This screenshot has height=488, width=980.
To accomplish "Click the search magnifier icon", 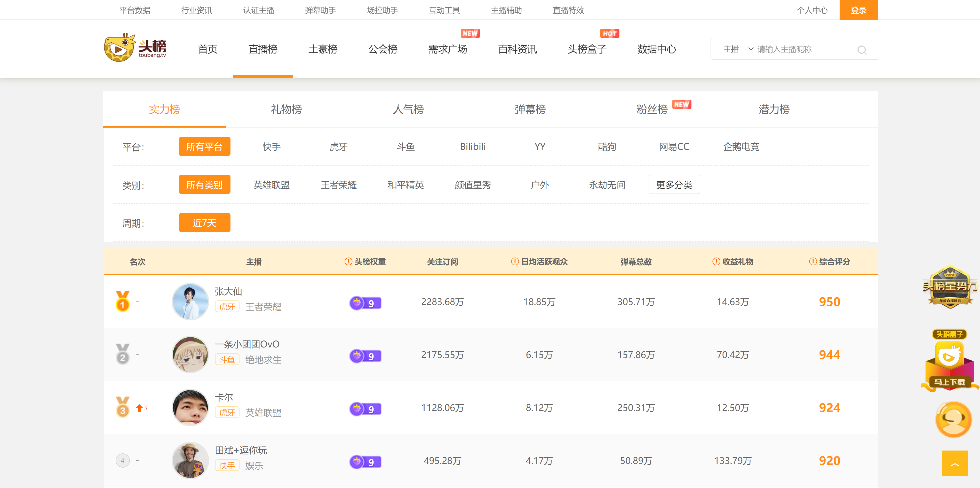I will [x=861, y=50].
